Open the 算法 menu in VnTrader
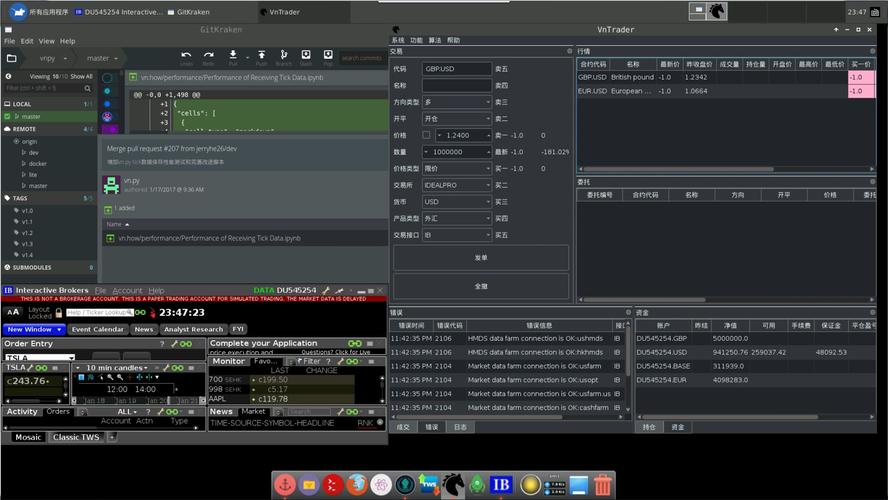 pyautogui.click(x=434, y=40)
